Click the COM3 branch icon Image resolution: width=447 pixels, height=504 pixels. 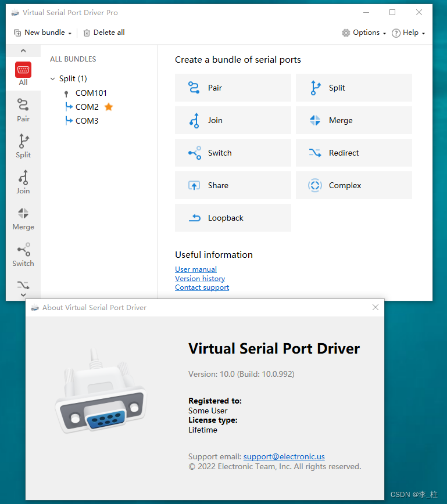69,121
